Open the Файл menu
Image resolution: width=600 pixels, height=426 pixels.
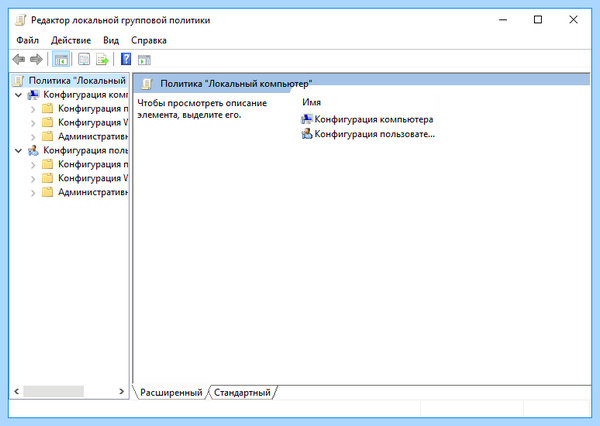28,40
